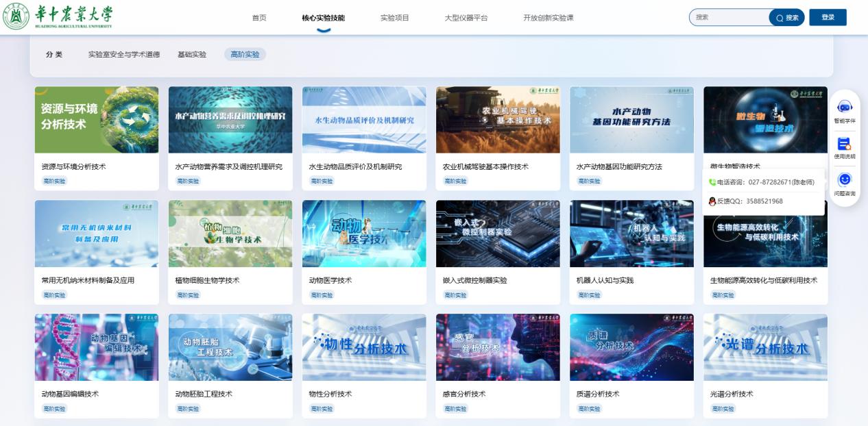Open 开放创新实验课 navigation item
Image resolution: width=868 pixels, height=426 pixels.
[548, 18]
